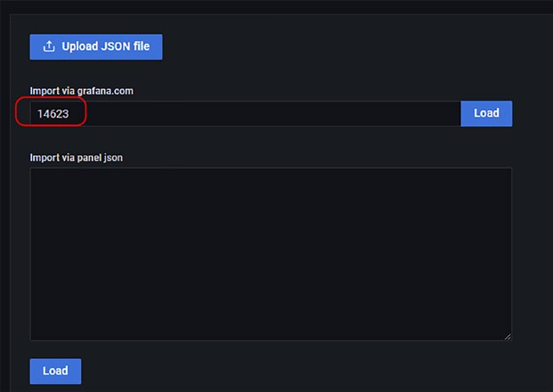Image resolution: width=553 pixels, height=392 pixels.
Task: Click the Load button beside the ID field
Action: (486, 114)
